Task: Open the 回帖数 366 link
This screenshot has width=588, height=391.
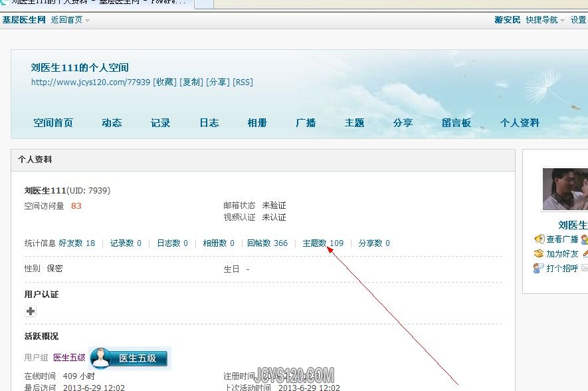Action: (x=267, y=243)
